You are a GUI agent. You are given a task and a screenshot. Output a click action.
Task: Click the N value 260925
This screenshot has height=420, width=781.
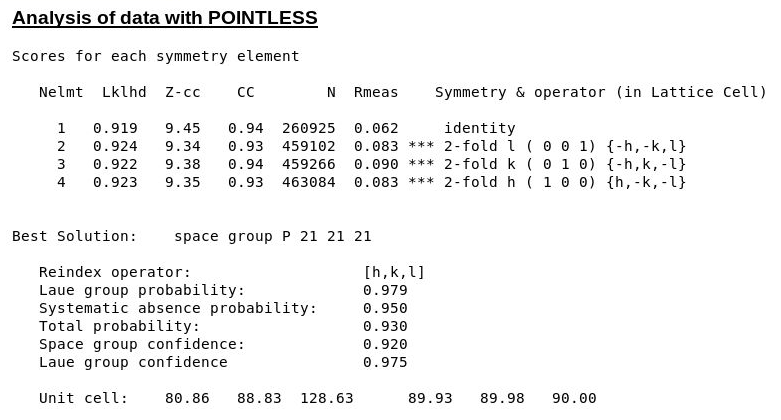point(308,128)
